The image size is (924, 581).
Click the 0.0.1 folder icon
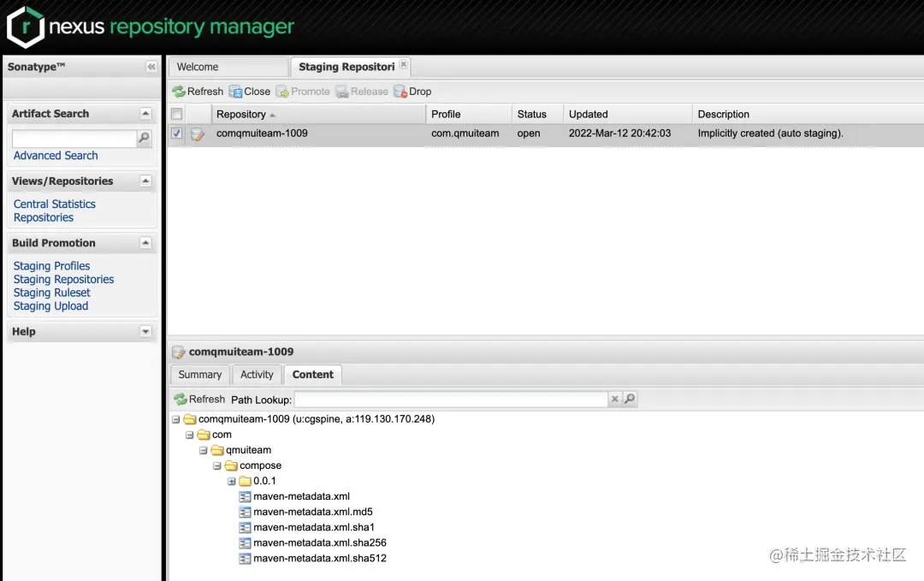246,481
